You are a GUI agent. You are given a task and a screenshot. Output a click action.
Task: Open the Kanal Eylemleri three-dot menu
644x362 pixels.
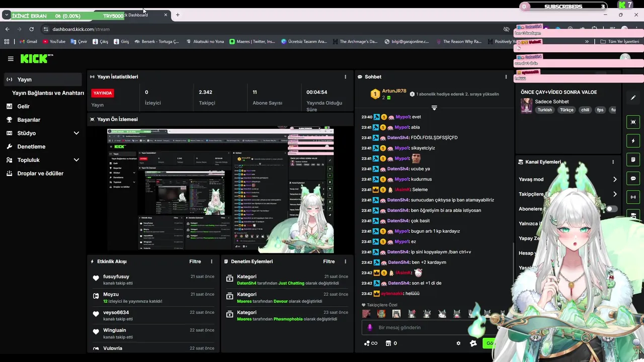613,162
